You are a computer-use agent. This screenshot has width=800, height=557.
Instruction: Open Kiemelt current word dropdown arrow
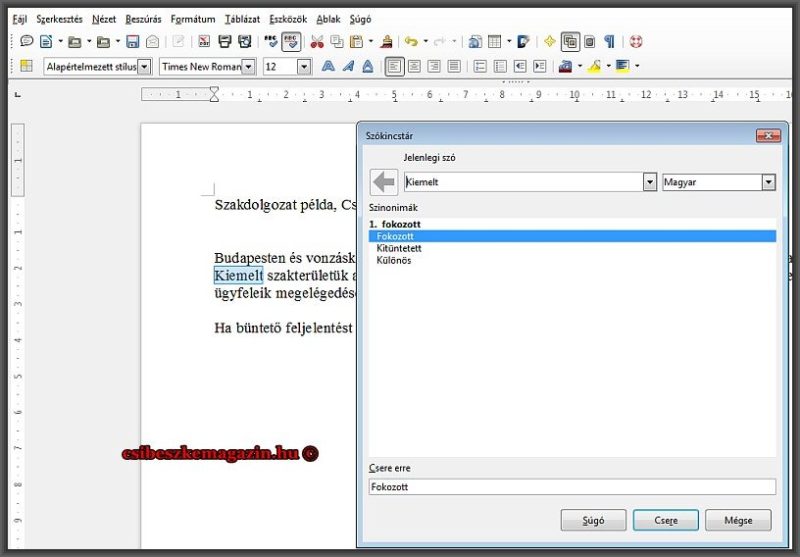649,182
